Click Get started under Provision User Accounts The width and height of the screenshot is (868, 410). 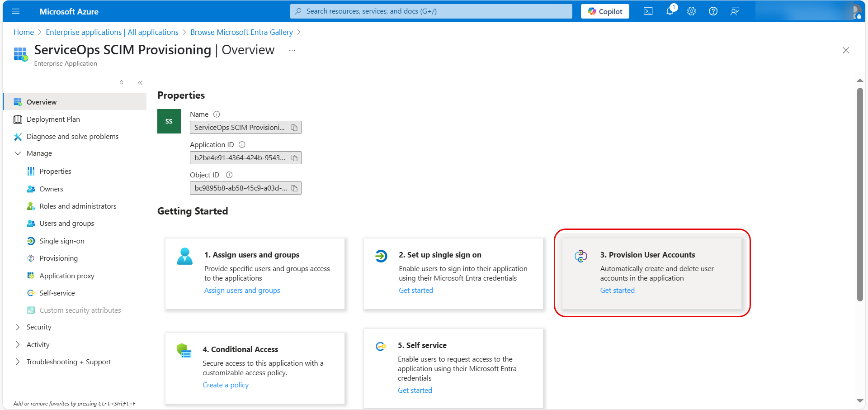coord(617,291)
